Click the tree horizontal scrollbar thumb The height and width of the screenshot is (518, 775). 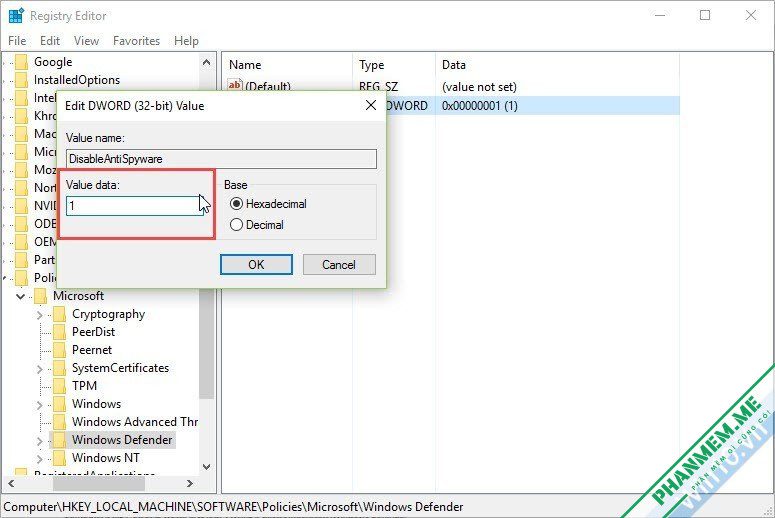(99, 483)
